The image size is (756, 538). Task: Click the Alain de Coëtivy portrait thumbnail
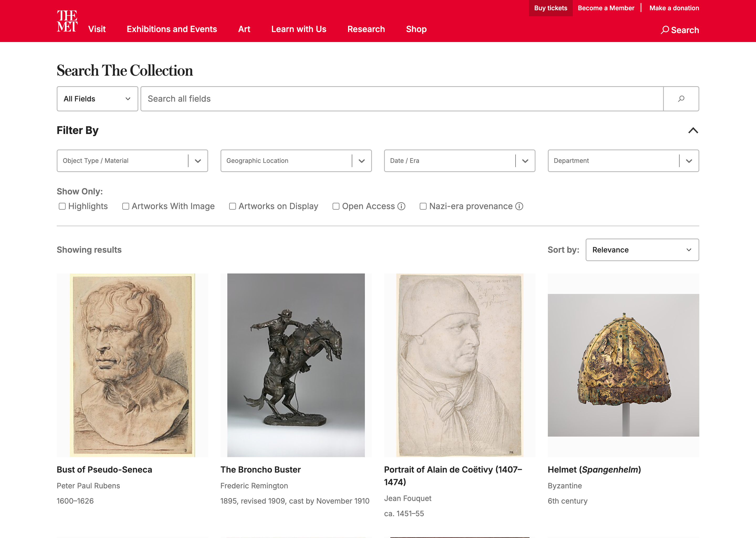[x=459, y=365]
